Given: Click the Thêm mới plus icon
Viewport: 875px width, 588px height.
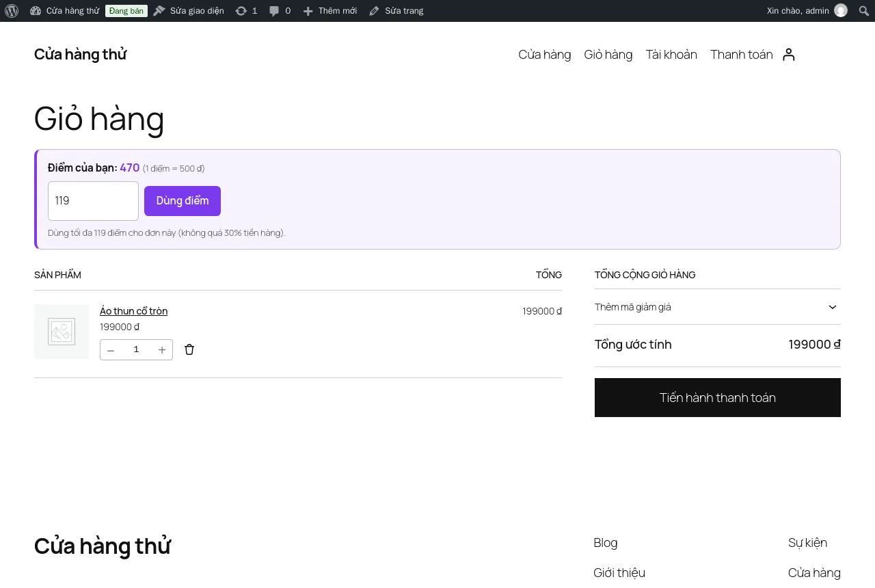Looking at the screenshot, I should (x=308, y=11).
